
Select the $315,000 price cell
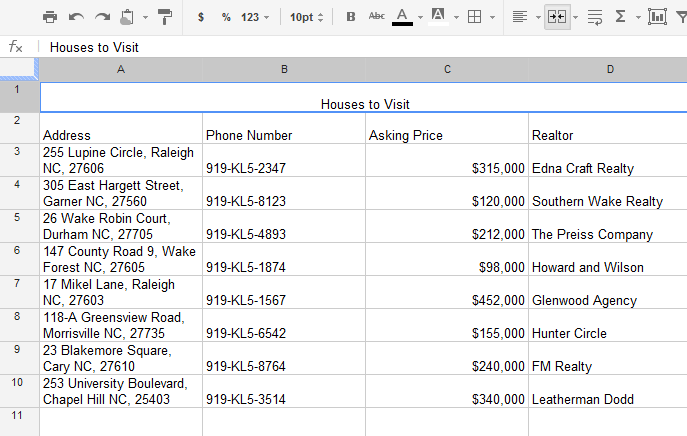point(447,160)
